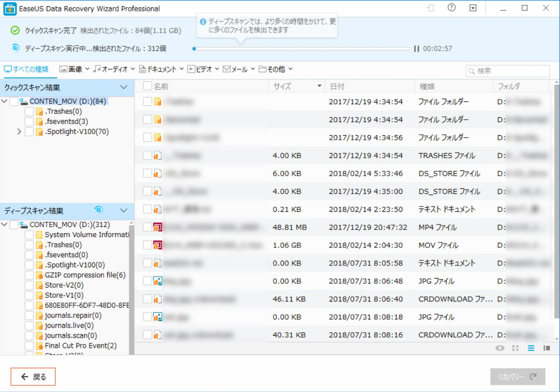
Task: Click the quick scan CONTEN_MOV drive icon
Action: click(x=24, y=101)
